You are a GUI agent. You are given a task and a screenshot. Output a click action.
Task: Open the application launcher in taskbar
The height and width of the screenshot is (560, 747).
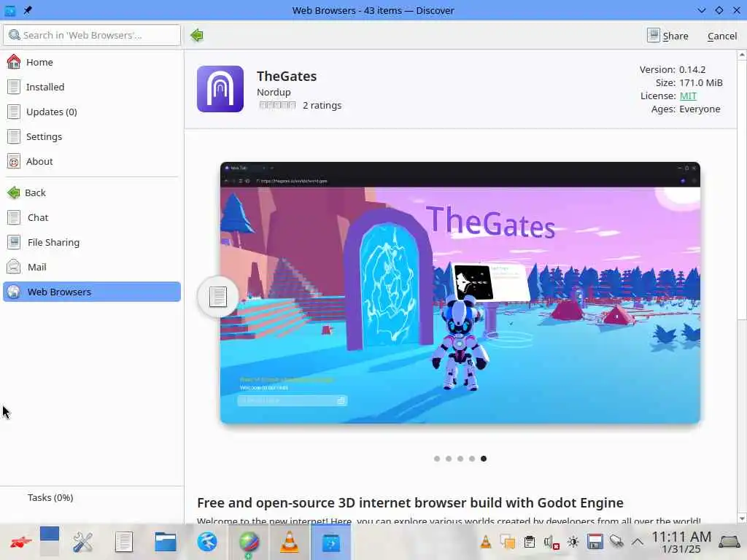pos(20,542)
